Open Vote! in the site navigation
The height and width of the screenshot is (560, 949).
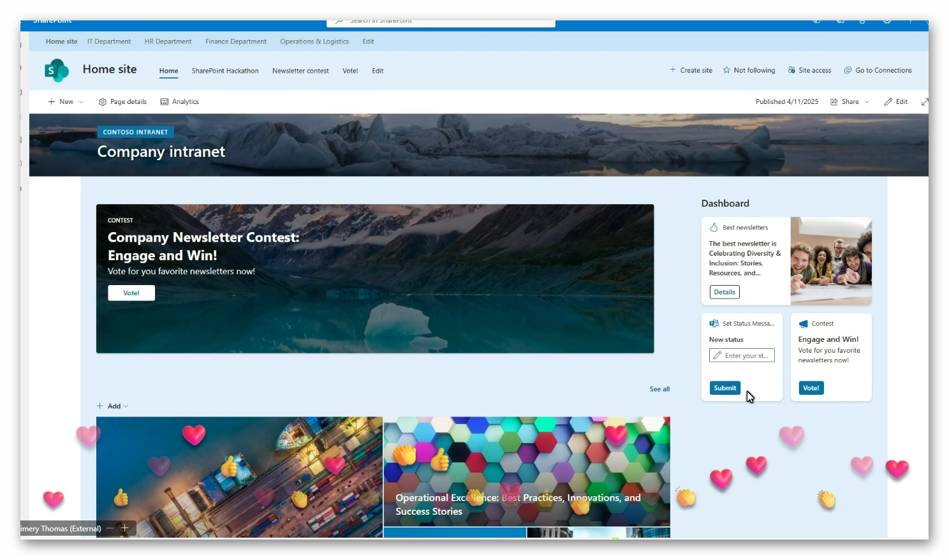tap(350, 71)
